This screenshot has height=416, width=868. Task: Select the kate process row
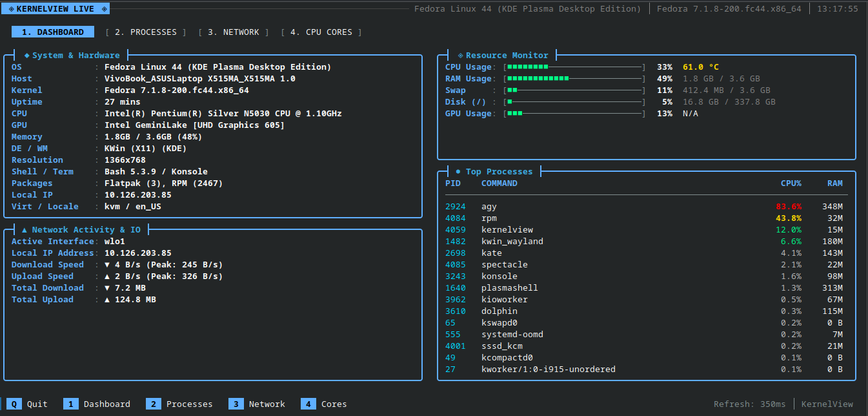pyautogui.click(x=644, y=253)
